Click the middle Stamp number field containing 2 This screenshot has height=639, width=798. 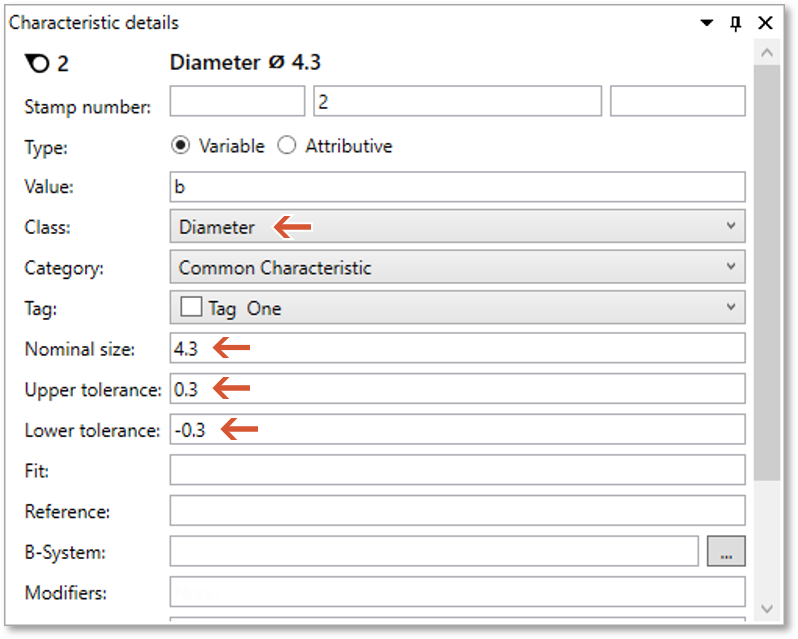457,101
